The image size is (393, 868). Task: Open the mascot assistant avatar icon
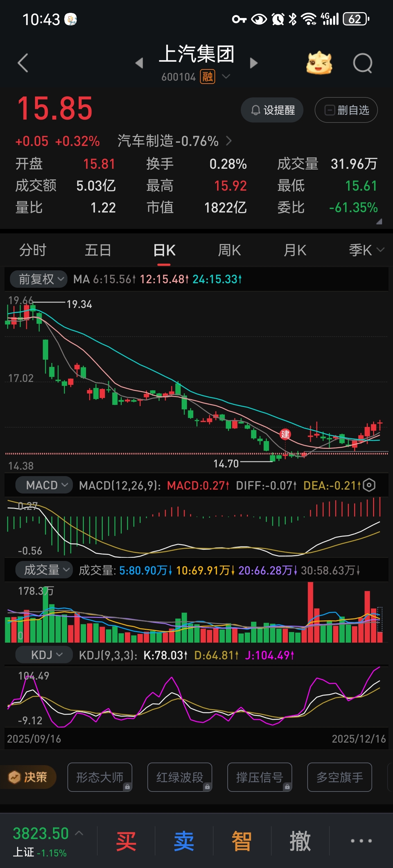click(319, 63)
